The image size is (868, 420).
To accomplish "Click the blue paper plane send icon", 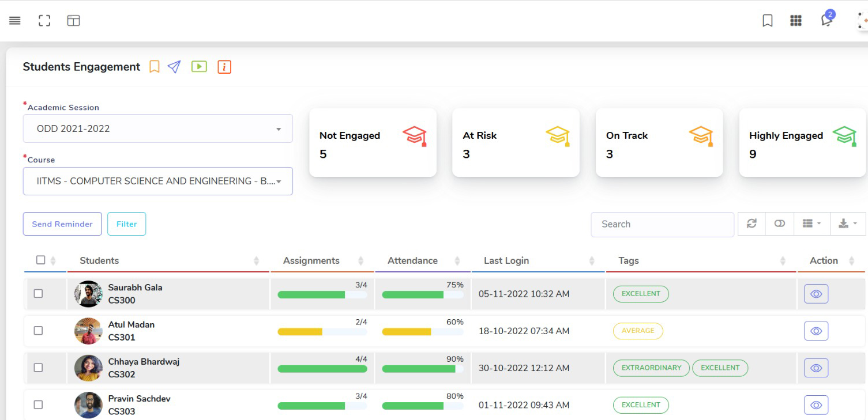I will pos(174,67).
